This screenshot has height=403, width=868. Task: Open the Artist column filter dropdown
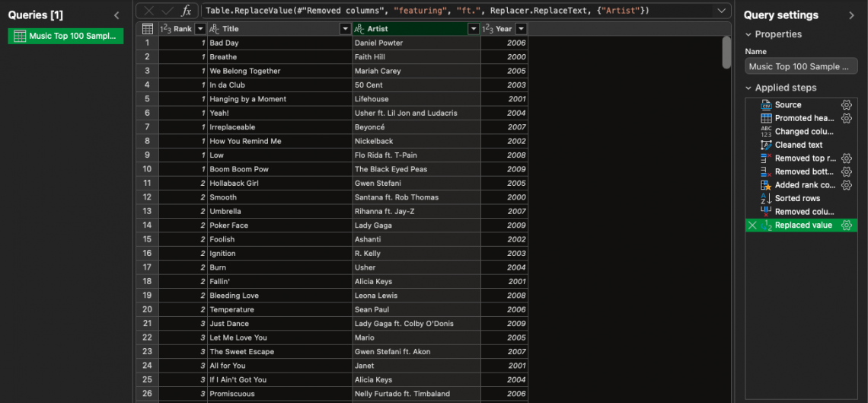pos(474,29)
